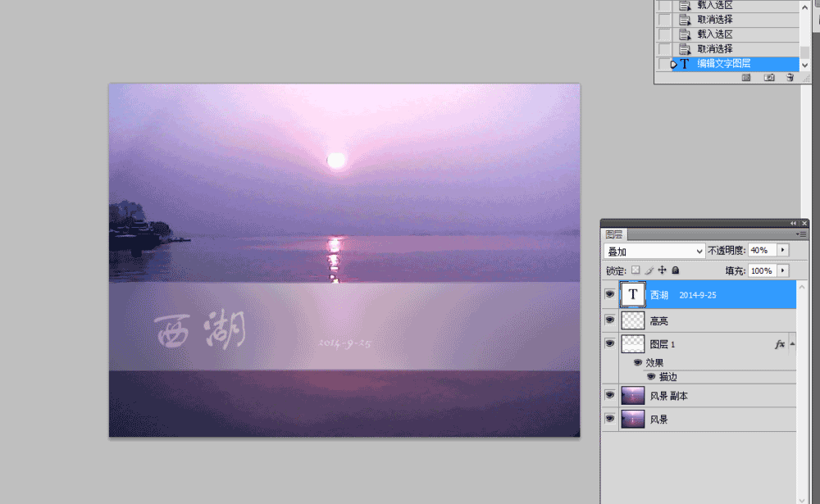Click the T icon of 编辑文字图层 history state
This screenshot has height=504, width=820.
(684, 64)
